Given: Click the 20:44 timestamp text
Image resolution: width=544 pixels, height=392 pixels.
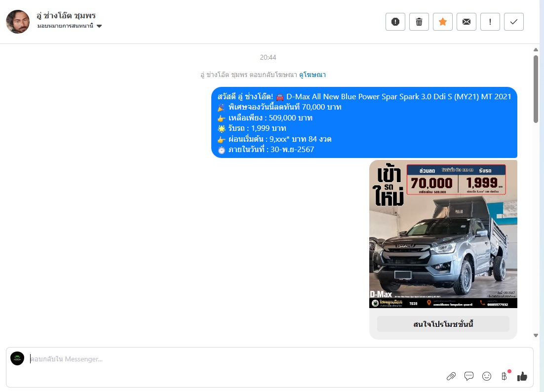Looking at the screenshot, I should [x=268, y=57].
